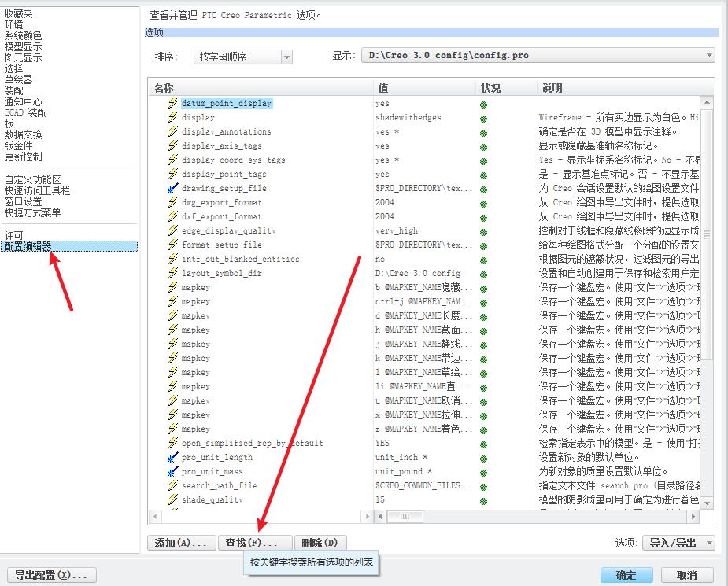Open 快捷方式菜单 settings
The width and height of the screenshot is (728, 586).
click(x=32, y=213)
